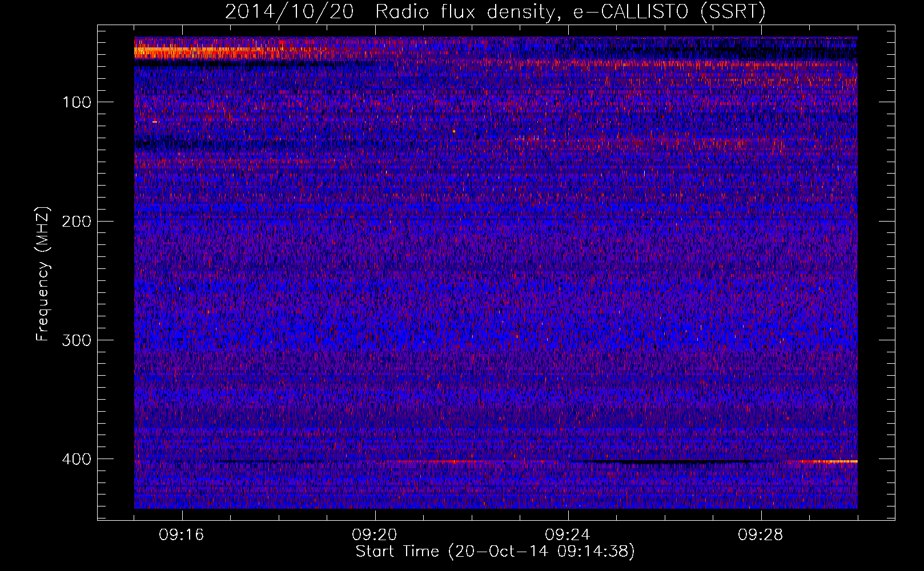Click the 200 frequency tick label
This screenshot has height=571, width=924.
[77, 222]
